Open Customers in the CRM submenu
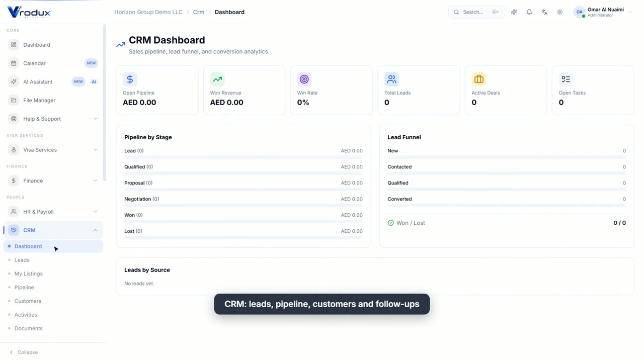This screenshot has width=644, height=362. [x=28, y=301]
